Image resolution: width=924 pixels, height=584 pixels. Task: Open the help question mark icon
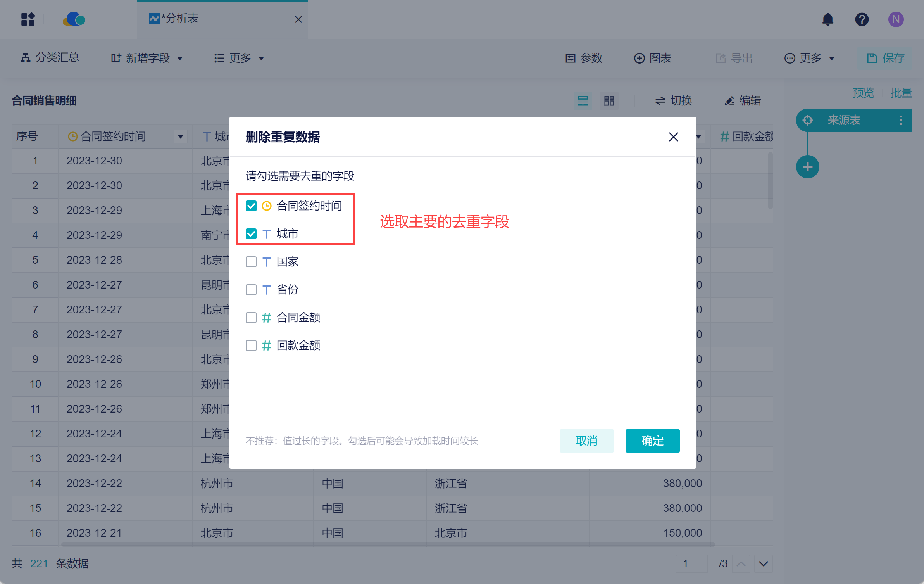[862, 19]
